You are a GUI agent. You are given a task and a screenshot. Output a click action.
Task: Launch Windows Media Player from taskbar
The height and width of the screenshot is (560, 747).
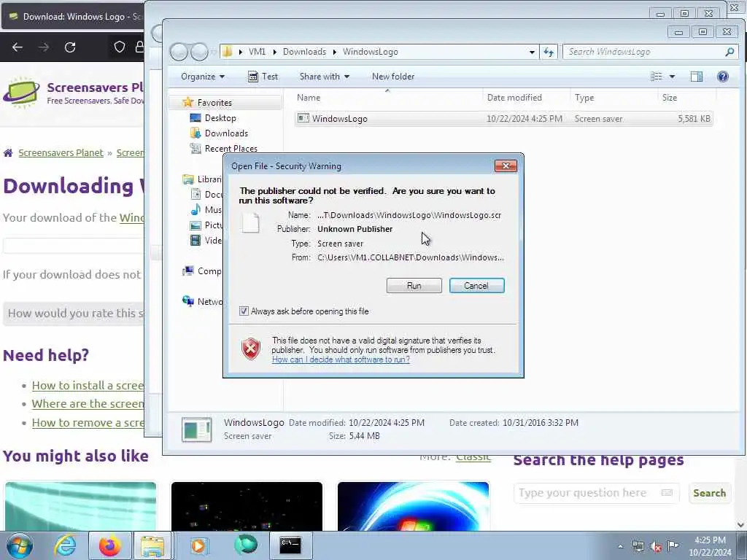(198, 545)
